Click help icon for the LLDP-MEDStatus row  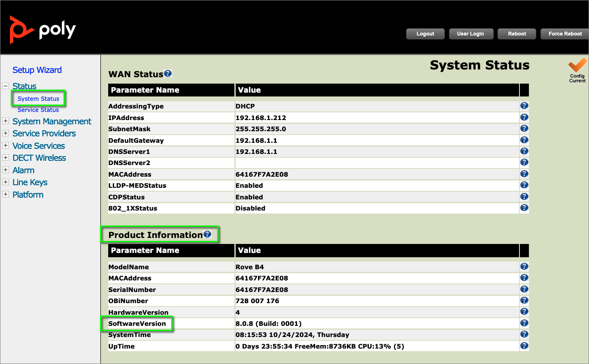point(524,185)
